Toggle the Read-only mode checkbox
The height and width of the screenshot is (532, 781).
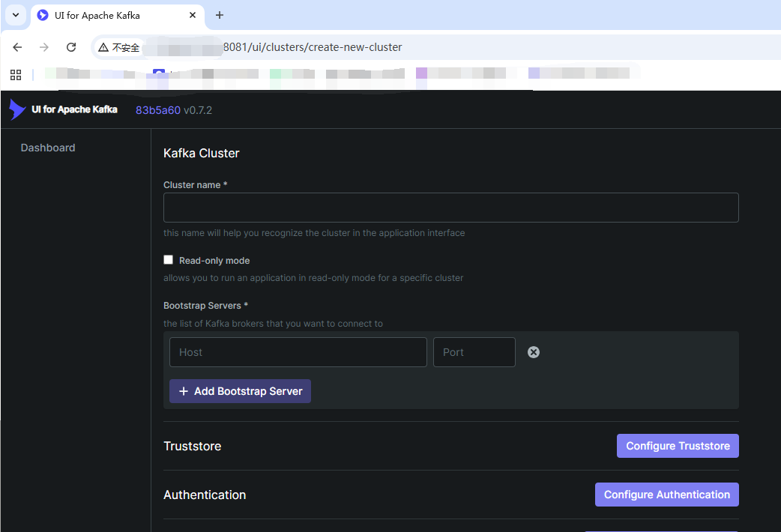tap(169, 260)
